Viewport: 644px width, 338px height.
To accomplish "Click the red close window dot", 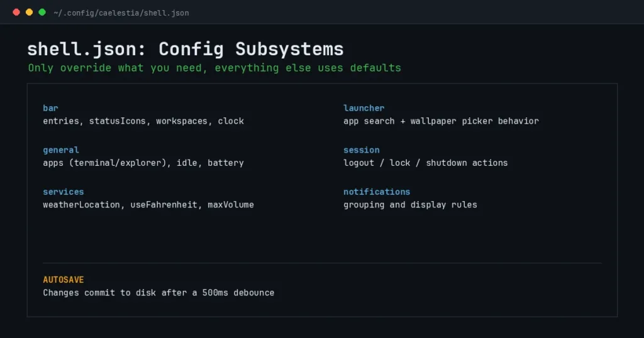I will (16, 13).
